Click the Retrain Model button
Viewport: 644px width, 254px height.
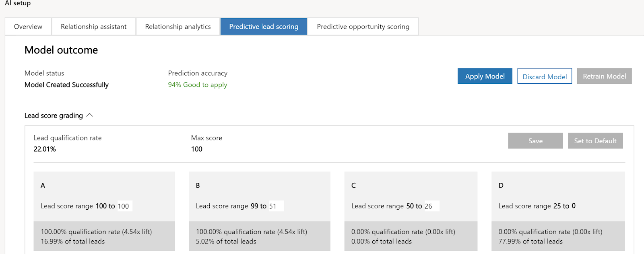pos(604,76)
